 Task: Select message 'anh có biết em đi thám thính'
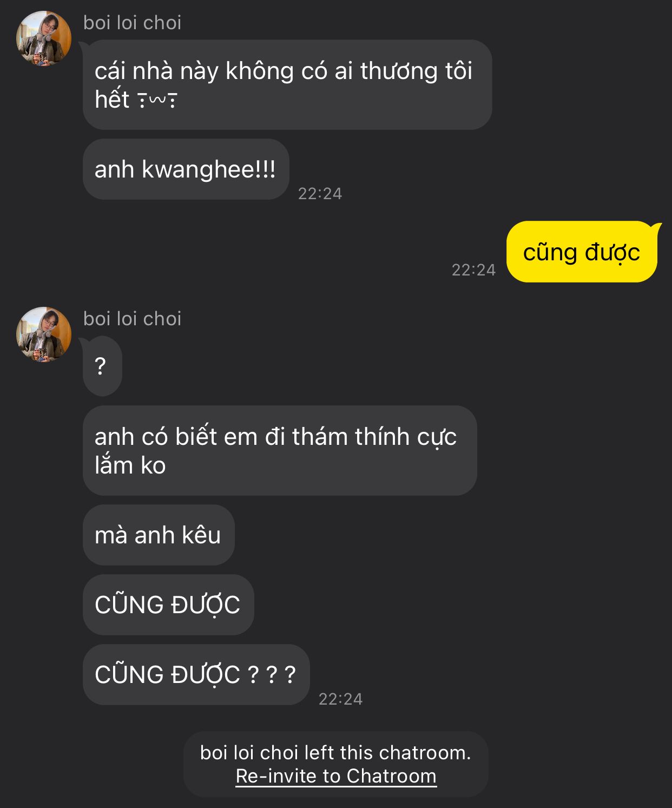pos(280,451)
